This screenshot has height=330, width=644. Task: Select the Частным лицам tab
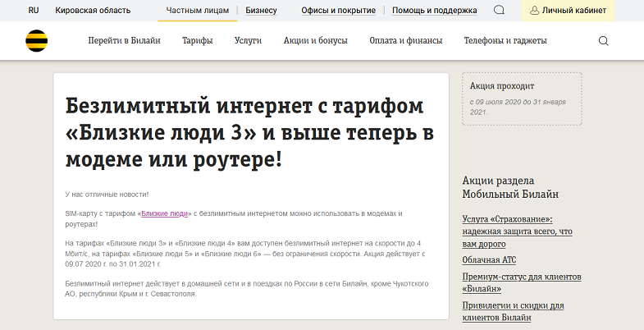click(x=198, y=11)
